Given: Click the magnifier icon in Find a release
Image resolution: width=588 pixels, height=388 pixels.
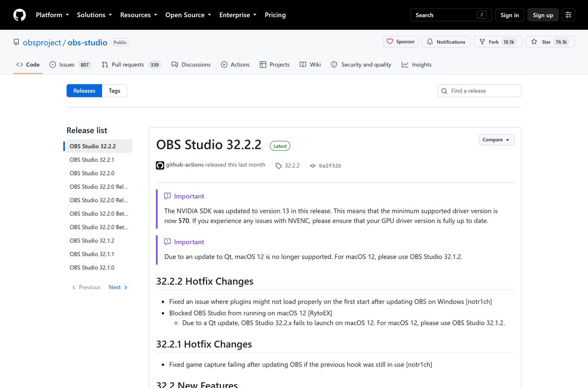Looking at the screenshot, I should [x=444, y=91].
